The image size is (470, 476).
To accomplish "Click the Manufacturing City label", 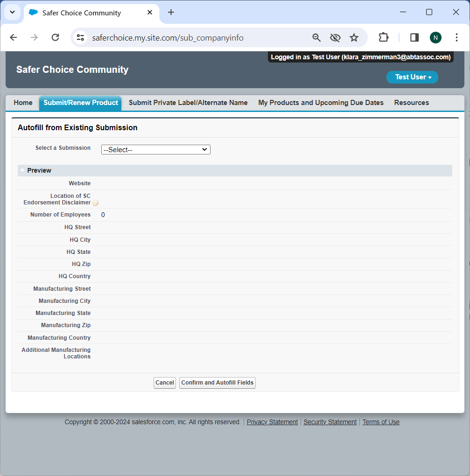I will 64,301.
